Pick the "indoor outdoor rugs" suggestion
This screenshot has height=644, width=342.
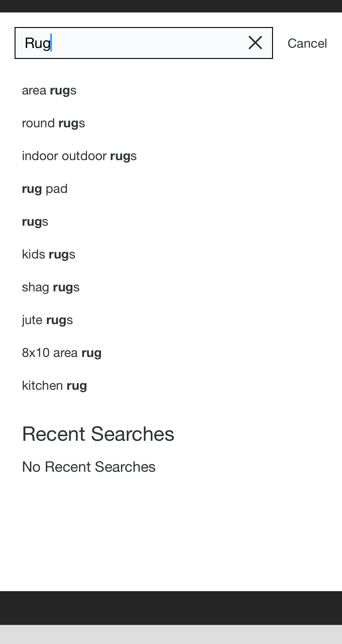[x=79, y=156]
